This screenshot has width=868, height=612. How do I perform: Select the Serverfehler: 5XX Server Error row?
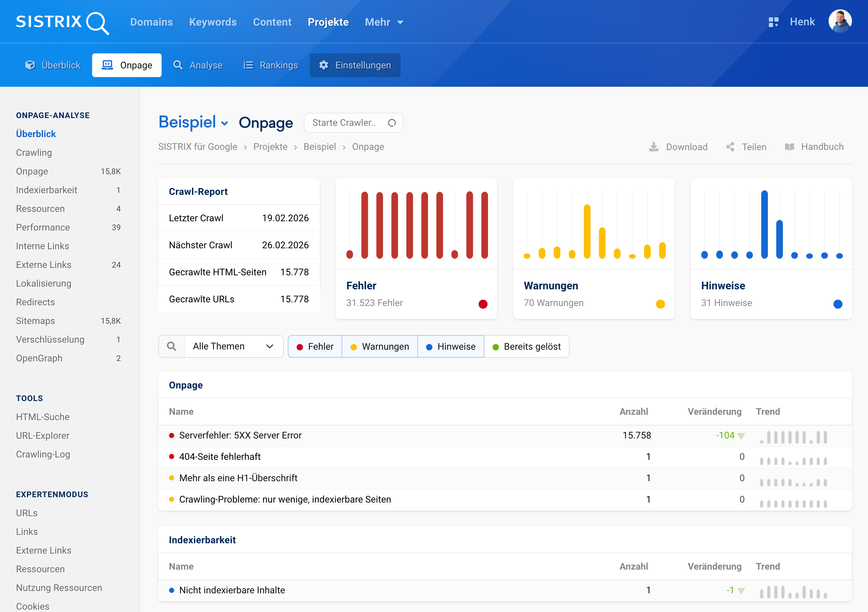click(240, 435)
